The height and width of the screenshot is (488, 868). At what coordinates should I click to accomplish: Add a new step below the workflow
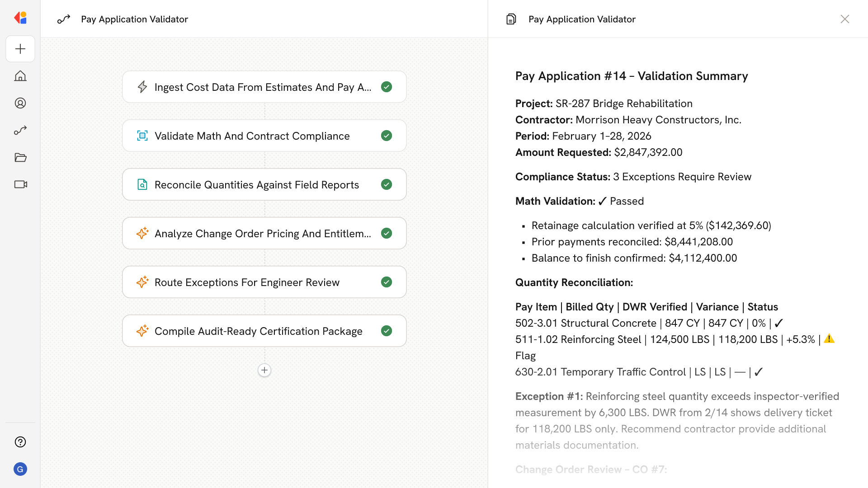pos(264,370)
